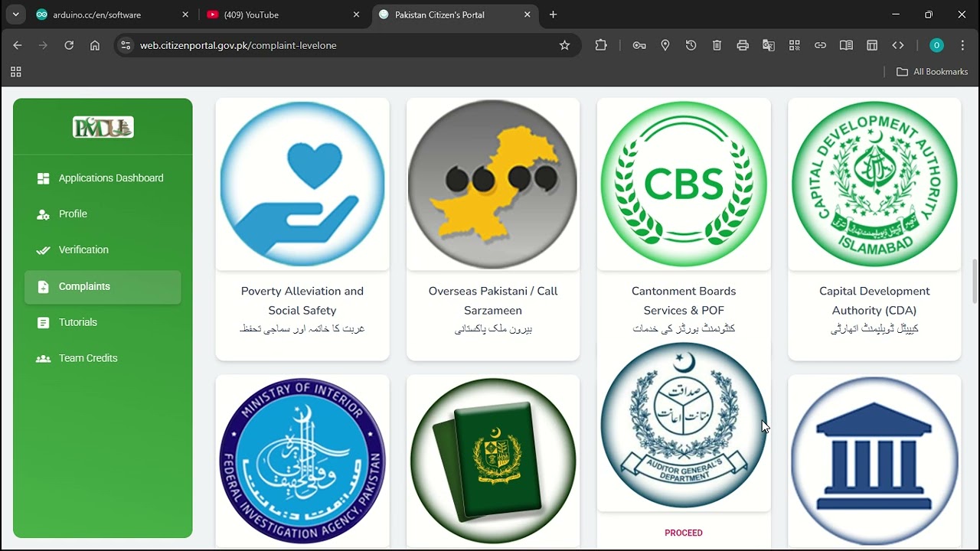Expand the tab search dropdown
The height and width of the screenshot is (551, 980).
pos(15,15)
